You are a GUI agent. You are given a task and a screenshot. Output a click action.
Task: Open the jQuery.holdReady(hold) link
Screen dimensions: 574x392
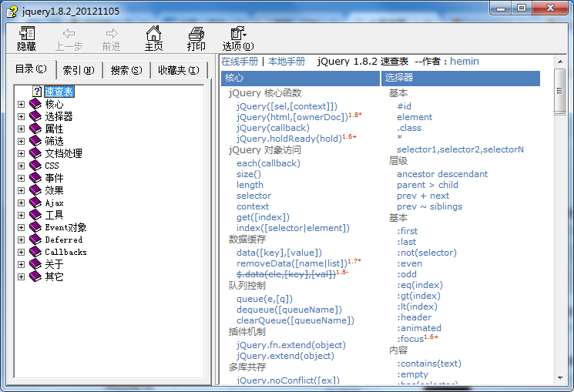click(288, 139)
